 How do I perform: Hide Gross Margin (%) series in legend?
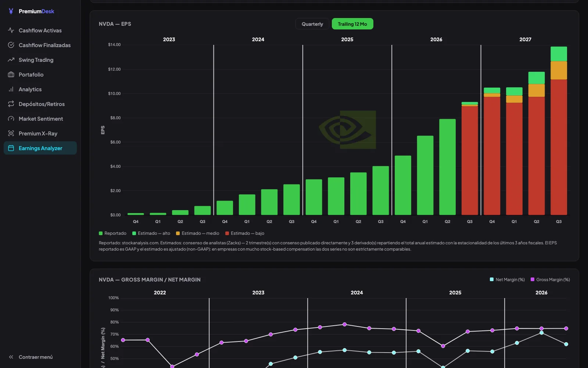click(x=550, y=280)
